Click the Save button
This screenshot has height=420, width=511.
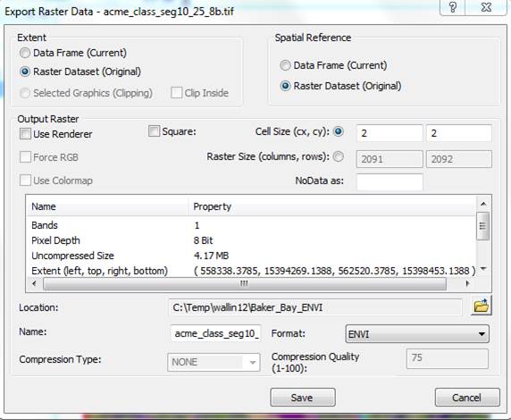[303, 397]
